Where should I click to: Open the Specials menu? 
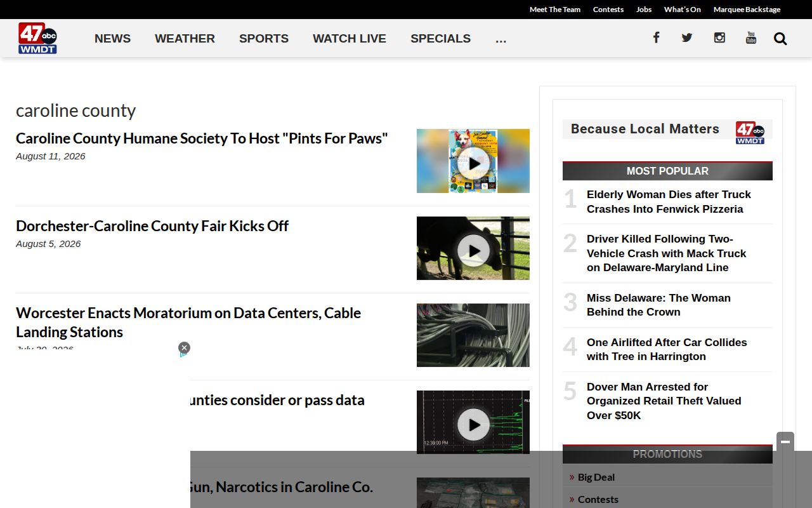(440, 39)
